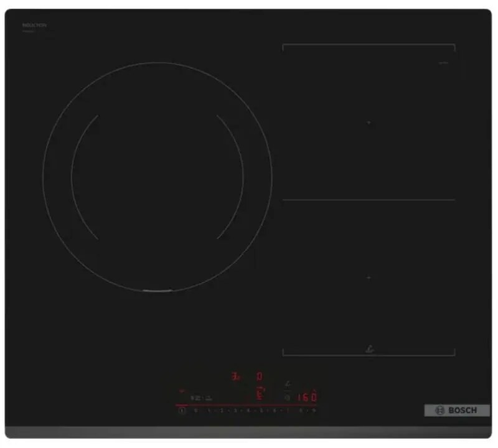
Task: Tap center cross of upper right cooking zone
Action: (369, 123)
